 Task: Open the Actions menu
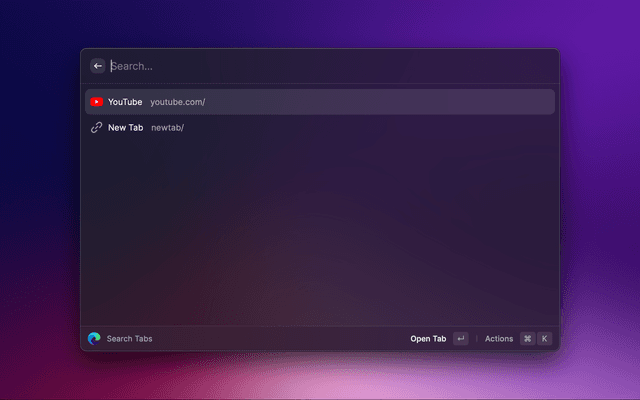pyautogui.click(x=498, y=339)
